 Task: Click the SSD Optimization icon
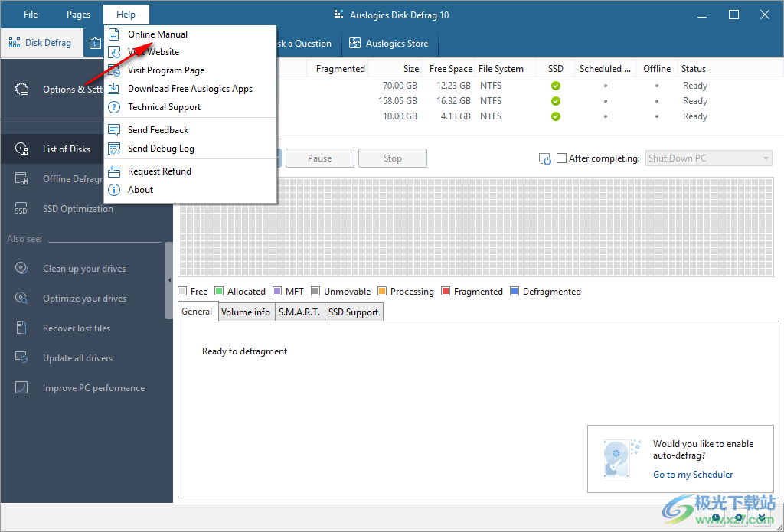(21, 208)
